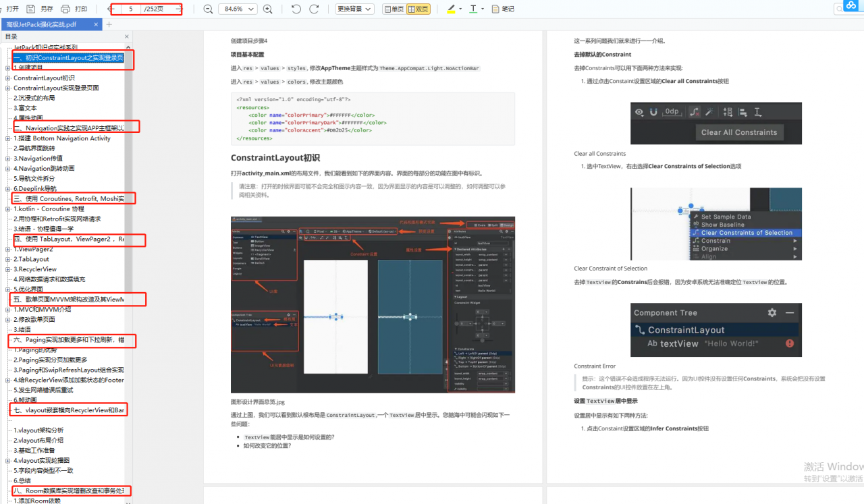Rotate page clockwise with redo-style arrow

click(x=314, y=9)
